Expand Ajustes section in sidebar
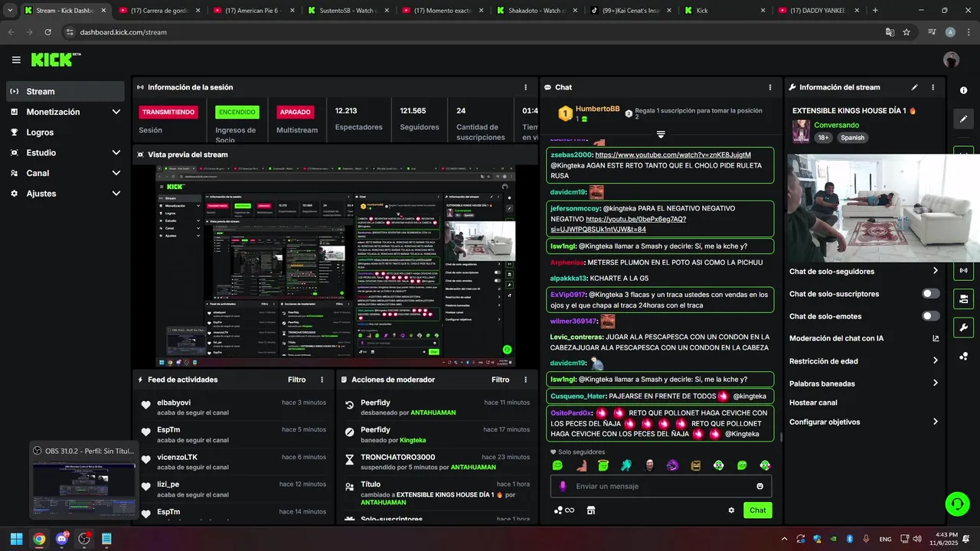This screenshot has height=551, width=980. [116, 194]
